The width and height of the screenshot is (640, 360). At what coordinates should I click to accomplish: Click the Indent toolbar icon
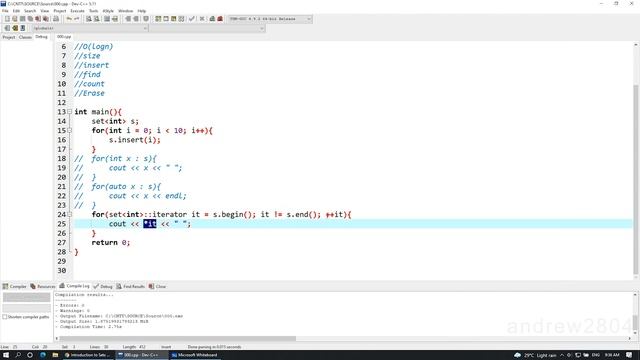click(x=128, y=19)
